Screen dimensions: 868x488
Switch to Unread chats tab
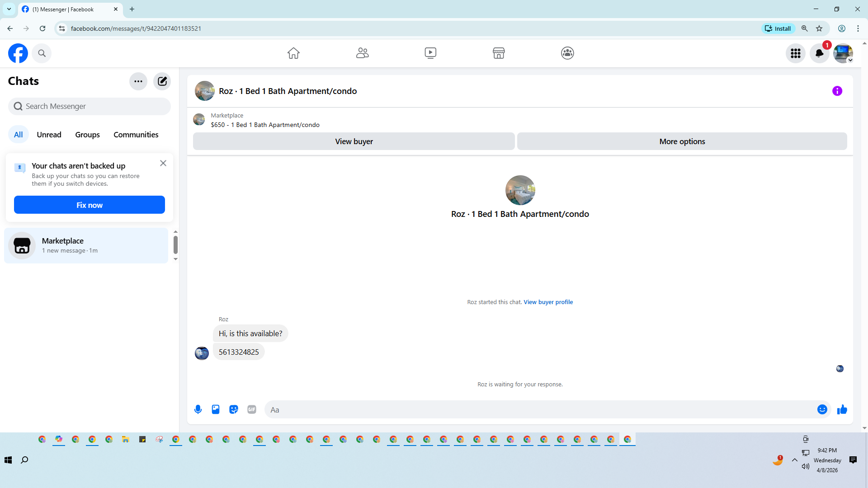point(49,135)
